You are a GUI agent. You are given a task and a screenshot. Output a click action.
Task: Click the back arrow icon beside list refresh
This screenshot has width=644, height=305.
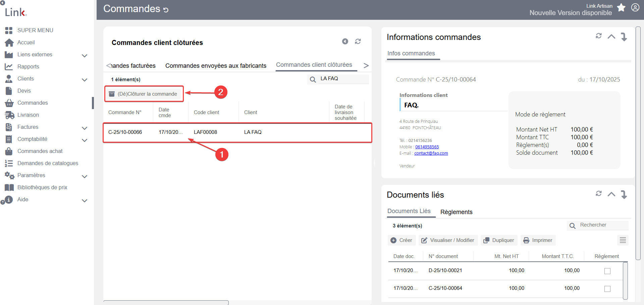345,41
